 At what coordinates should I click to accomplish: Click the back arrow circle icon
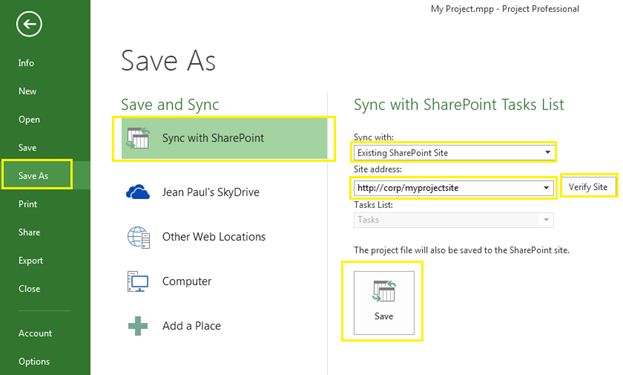coord(29,24)
